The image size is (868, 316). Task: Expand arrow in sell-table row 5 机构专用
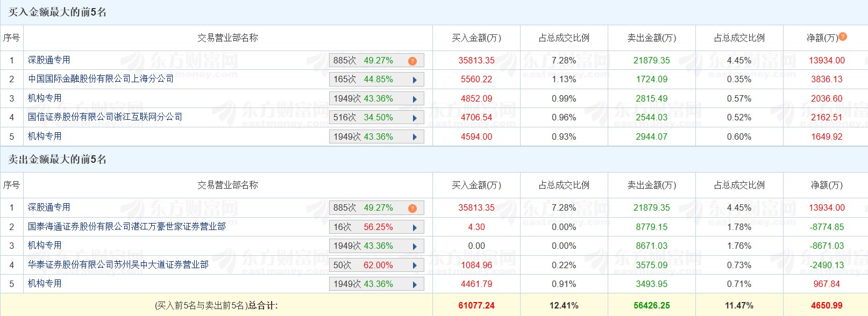coord(415,285)
